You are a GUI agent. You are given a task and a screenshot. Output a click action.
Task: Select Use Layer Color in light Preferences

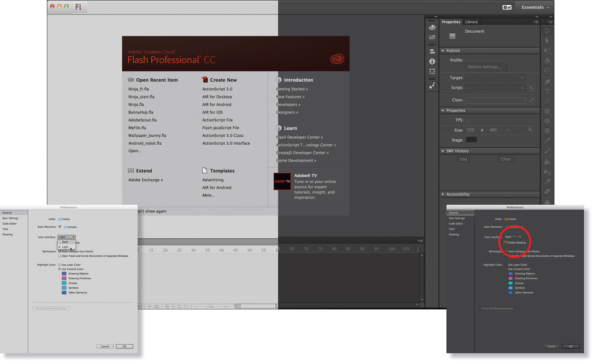(59, 265)
